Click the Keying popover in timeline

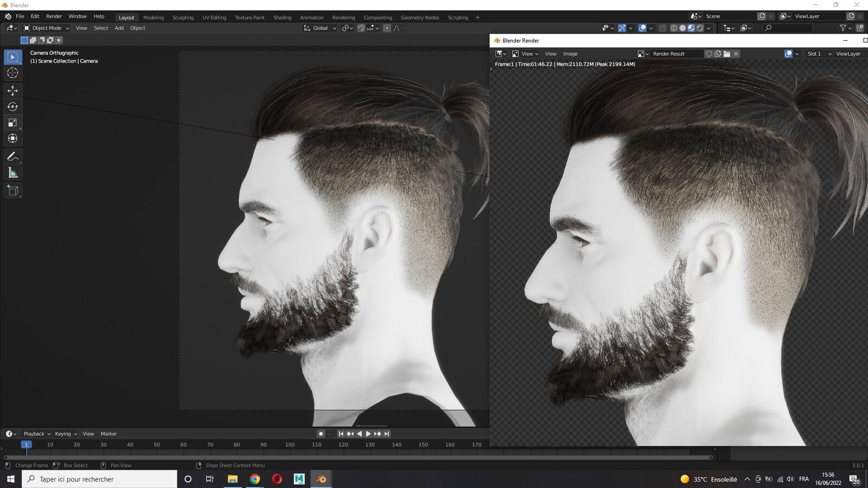(x=66, y=434)
